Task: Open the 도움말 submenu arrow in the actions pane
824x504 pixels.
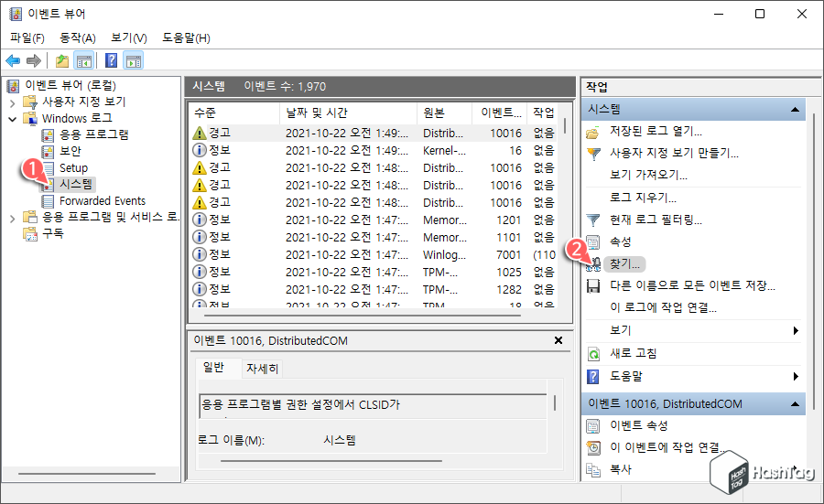Action: click(796, 377)
